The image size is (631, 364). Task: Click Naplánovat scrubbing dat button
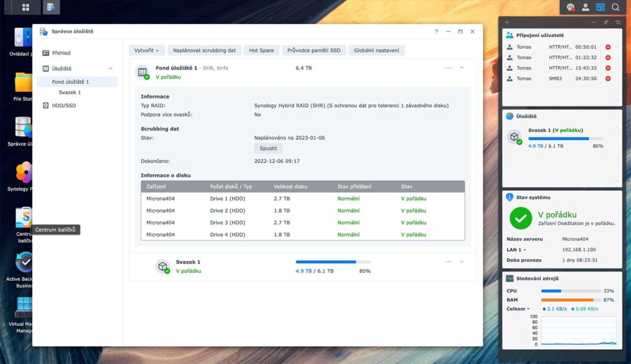tap(204, 51)
